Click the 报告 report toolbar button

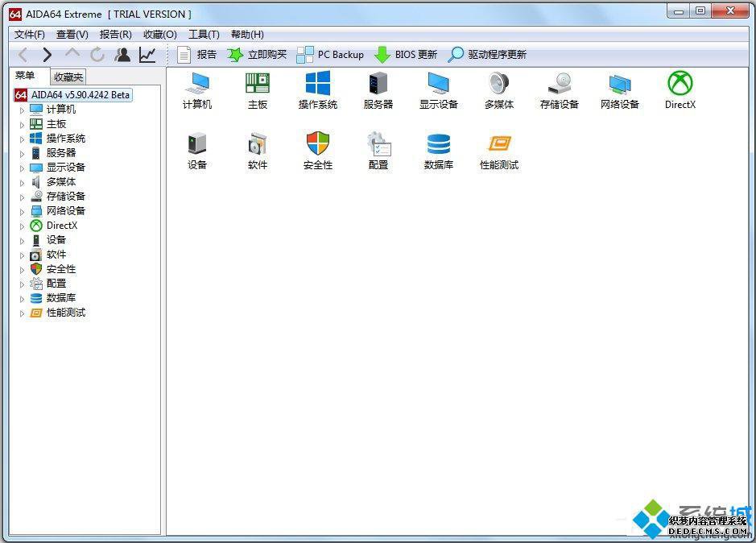[x=196, y=55]
